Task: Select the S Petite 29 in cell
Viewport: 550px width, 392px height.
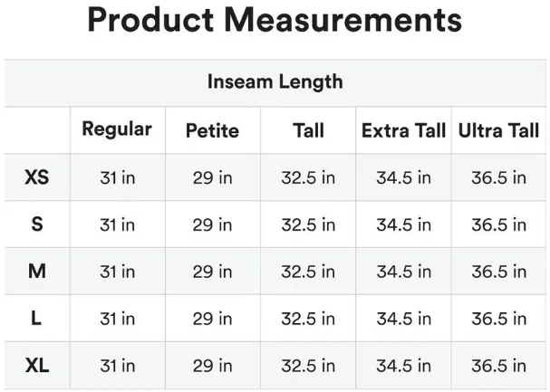Action: pos(212,225)
